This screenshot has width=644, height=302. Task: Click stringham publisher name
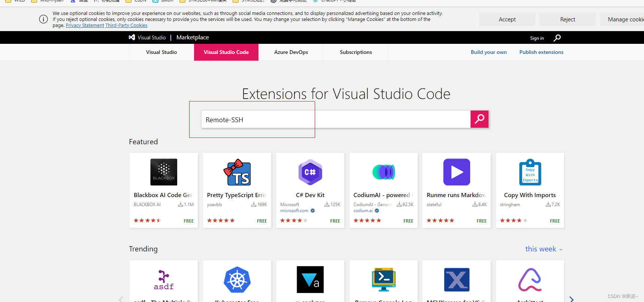(510, 205)
